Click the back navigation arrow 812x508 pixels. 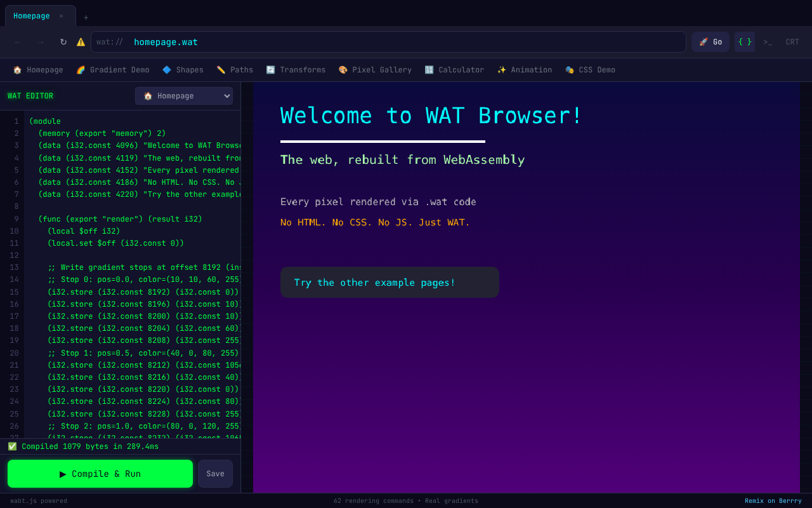17,42
